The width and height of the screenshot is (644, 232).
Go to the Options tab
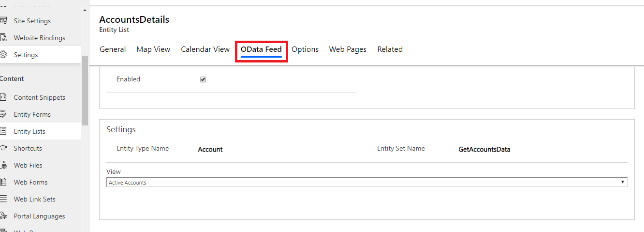point(305,49)
